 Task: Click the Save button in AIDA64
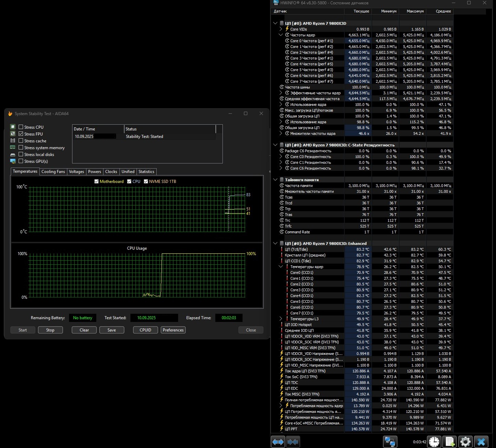112,330
